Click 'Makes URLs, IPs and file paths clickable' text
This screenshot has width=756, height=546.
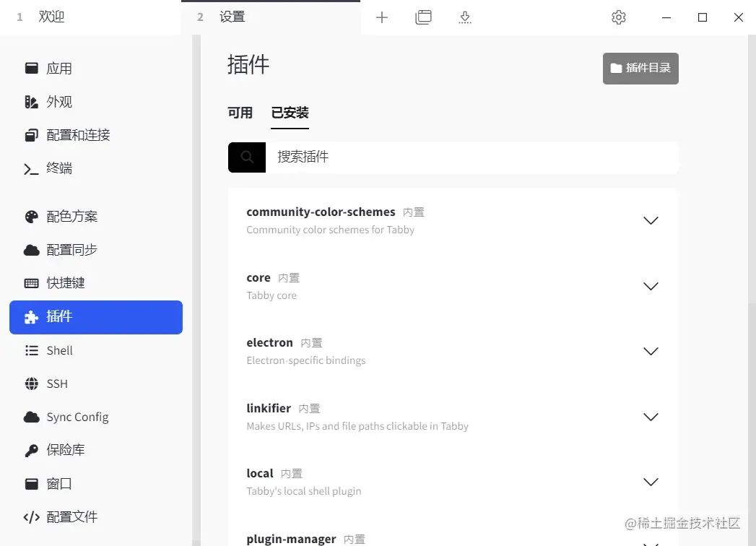coord(357,426)
